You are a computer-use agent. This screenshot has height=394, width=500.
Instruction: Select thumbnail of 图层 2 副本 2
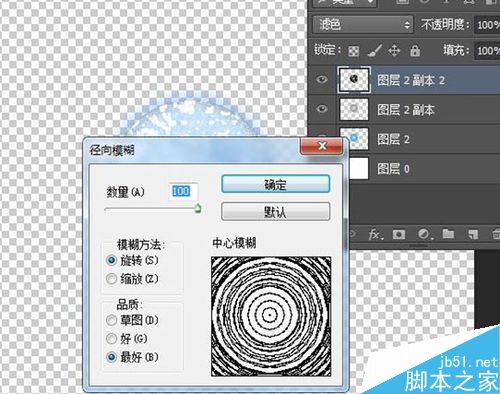[x=354, y=79]
